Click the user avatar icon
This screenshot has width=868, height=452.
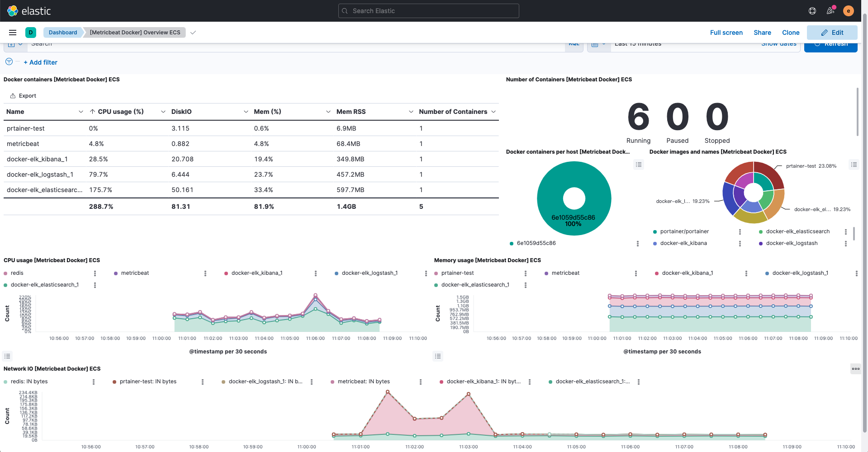pyautogui.click(x=849, y=11)
